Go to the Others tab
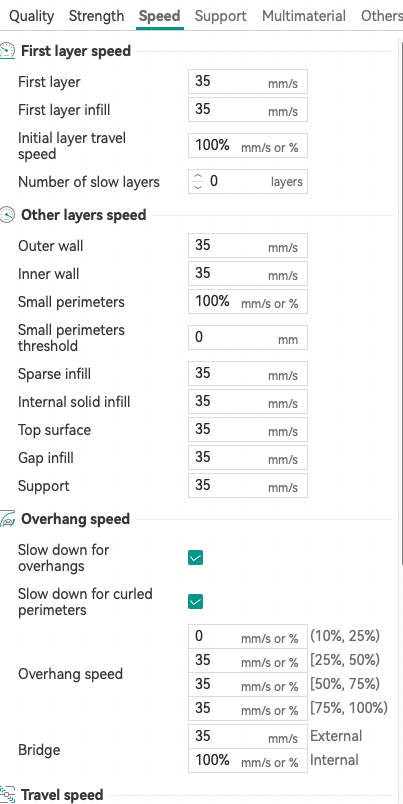This screenshot has width=403, height=804. 381,16
